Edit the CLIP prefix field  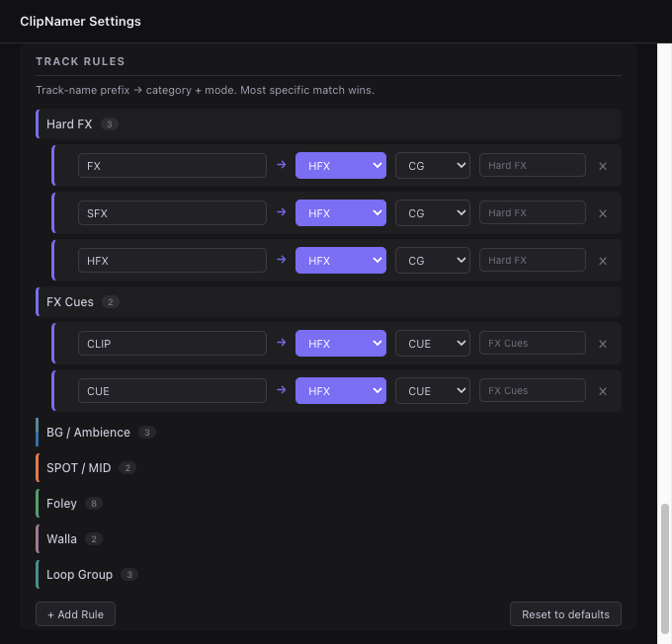(x=172, y=343)
